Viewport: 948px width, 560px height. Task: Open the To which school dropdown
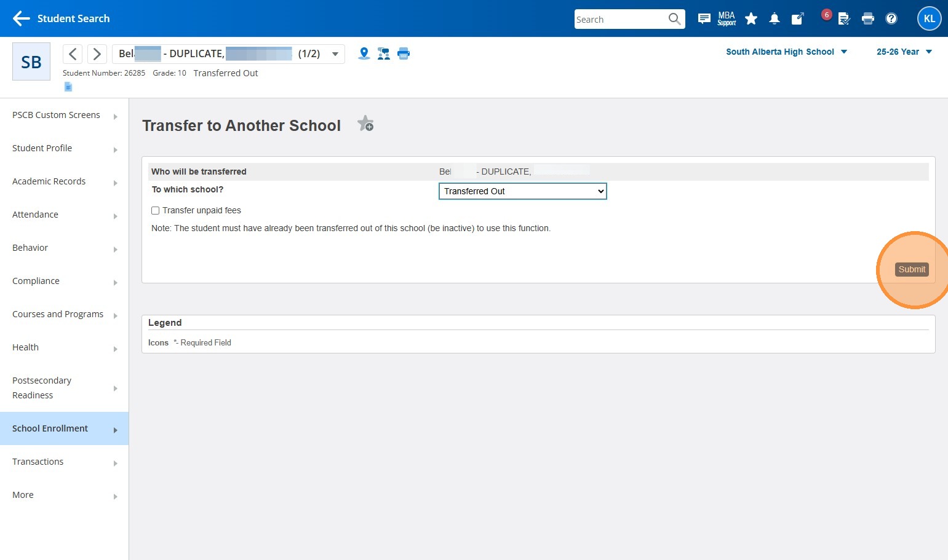523,191
